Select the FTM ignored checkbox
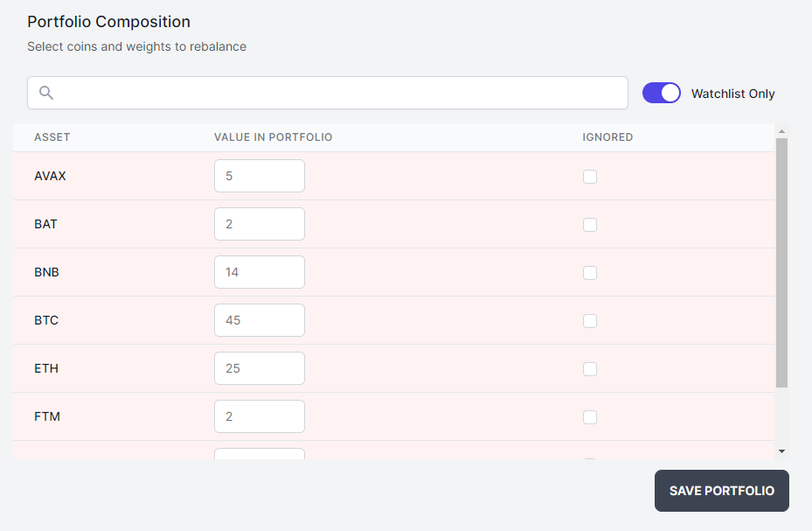812x531 pixels. point(590,417)
